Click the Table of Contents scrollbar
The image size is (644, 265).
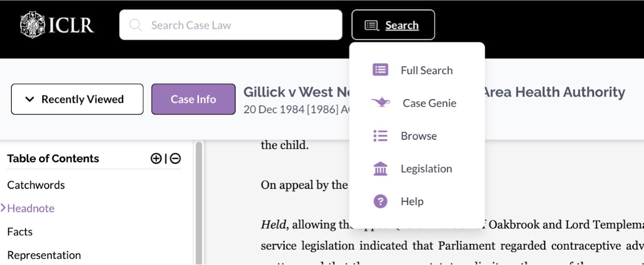tap(199, 205)
